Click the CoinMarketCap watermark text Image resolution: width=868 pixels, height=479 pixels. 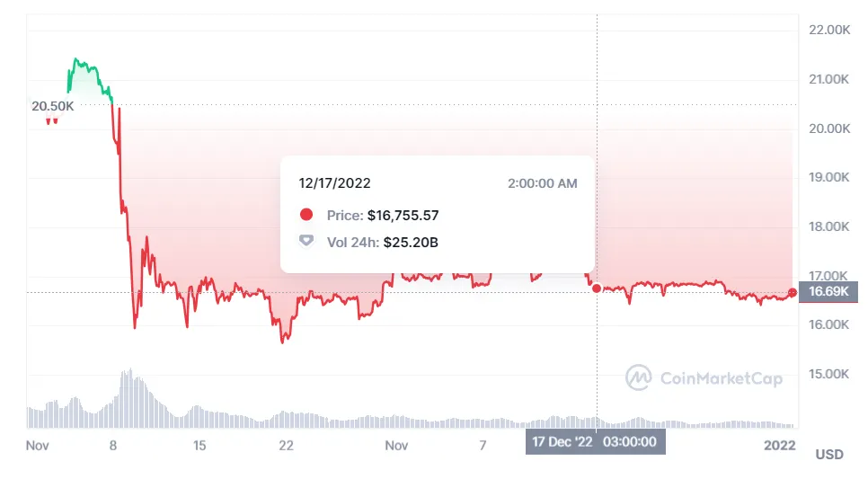[721, 378]
